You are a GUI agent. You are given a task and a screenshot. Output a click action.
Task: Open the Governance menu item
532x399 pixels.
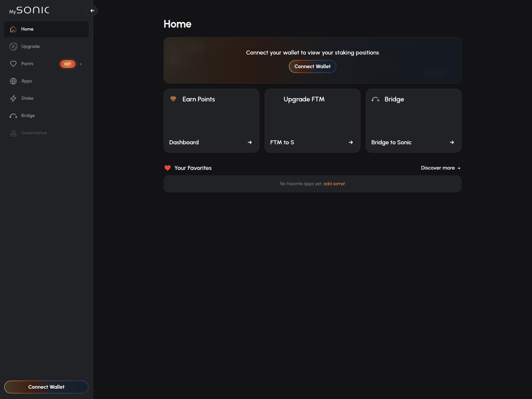(x=46, y=133)
